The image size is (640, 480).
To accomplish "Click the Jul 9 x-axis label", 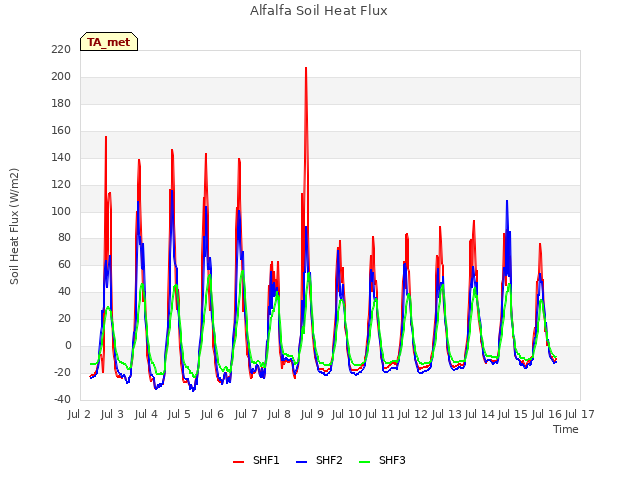I will coord(312,414).
